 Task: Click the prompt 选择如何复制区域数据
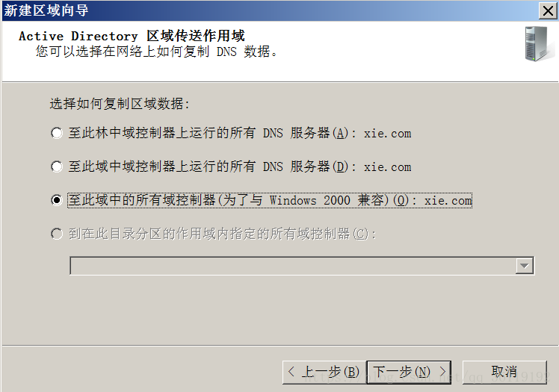(120, 104)
